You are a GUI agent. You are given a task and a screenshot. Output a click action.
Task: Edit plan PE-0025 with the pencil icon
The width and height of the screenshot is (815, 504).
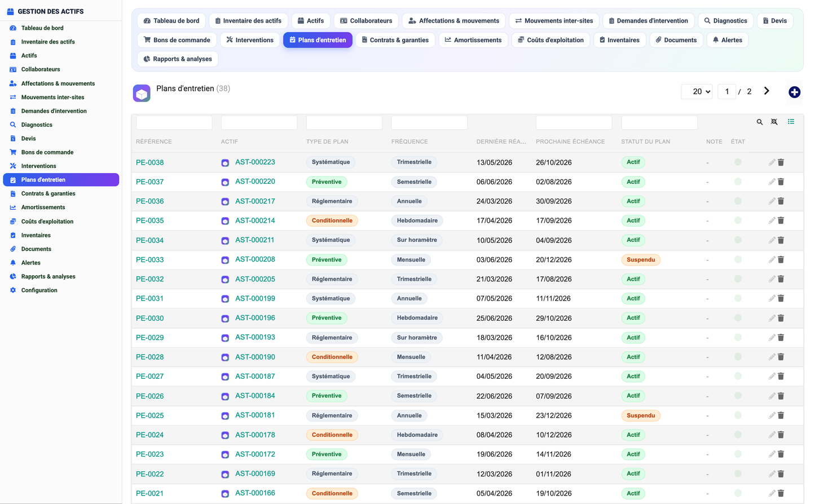772,415
